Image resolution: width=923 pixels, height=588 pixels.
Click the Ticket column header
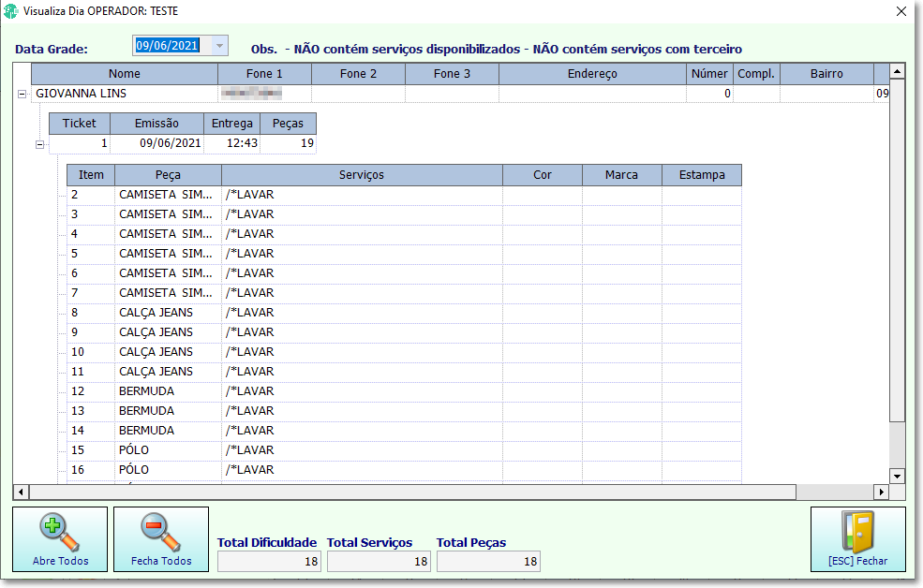coord(79,124)
